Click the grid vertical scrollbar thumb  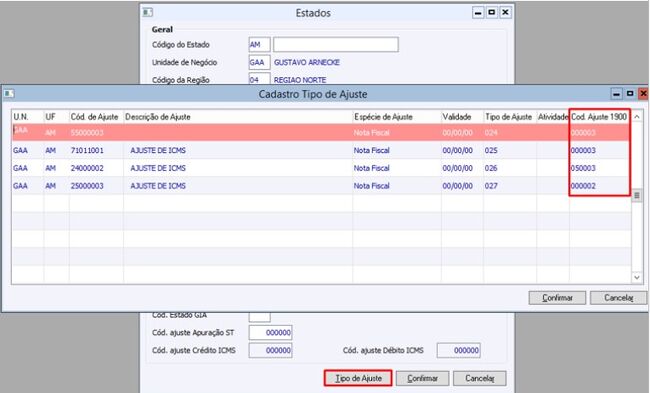click(637, 195)
